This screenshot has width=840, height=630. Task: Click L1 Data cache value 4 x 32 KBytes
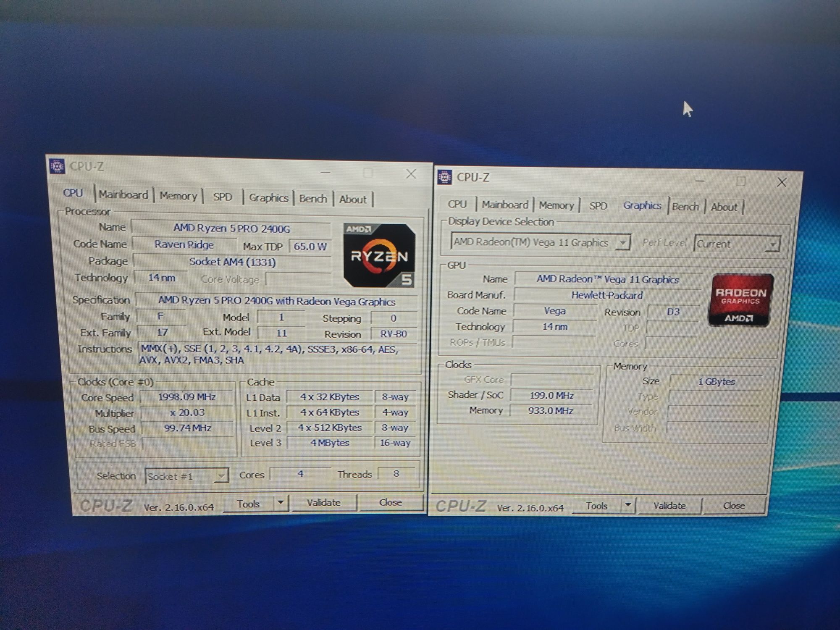tap(330, 397)
